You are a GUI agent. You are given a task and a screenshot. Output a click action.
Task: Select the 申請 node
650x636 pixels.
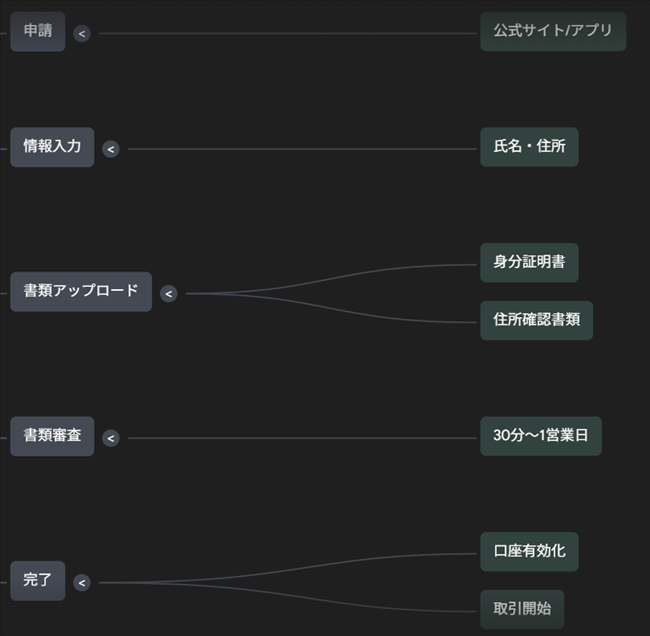(38, 32)
